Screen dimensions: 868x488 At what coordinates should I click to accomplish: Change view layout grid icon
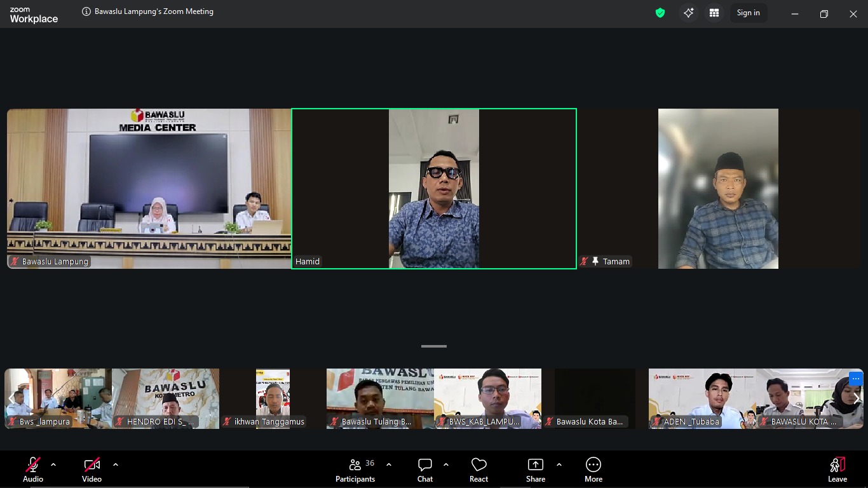[714, 13]
